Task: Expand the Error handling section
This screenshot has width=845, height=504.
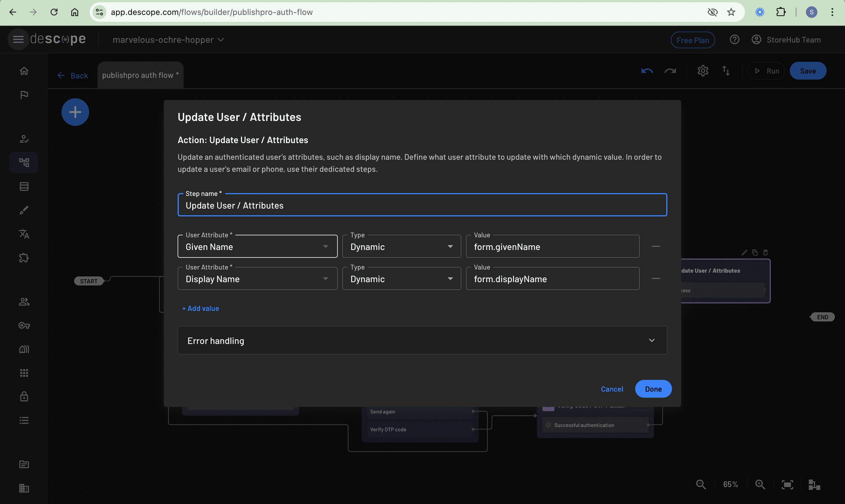Action: [422, 341]
